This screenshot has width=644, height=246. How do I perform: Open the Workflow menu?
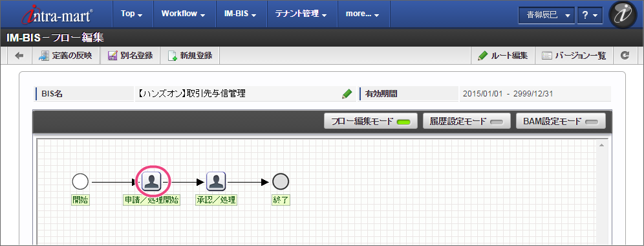coord(183,14)
